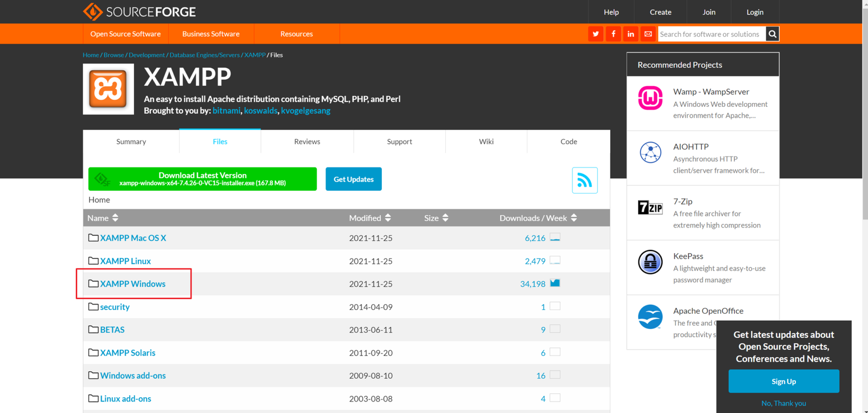Sort files by Modified column

370,218
